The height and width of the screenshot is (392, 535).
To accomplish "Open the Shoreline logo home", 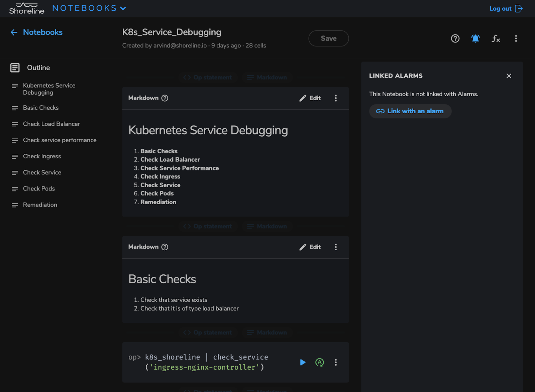I will click(x=27, y=9).
